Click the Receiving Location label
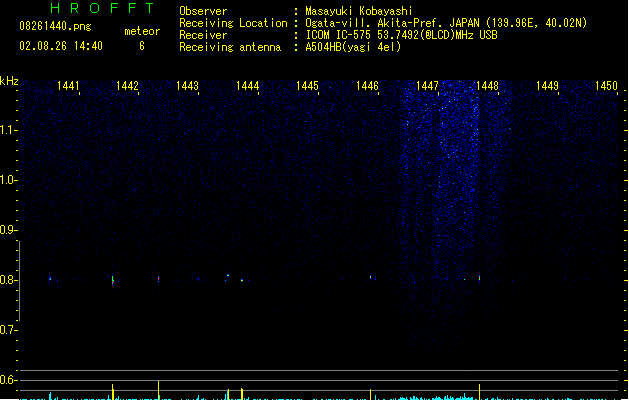 [x=233, y=23]
